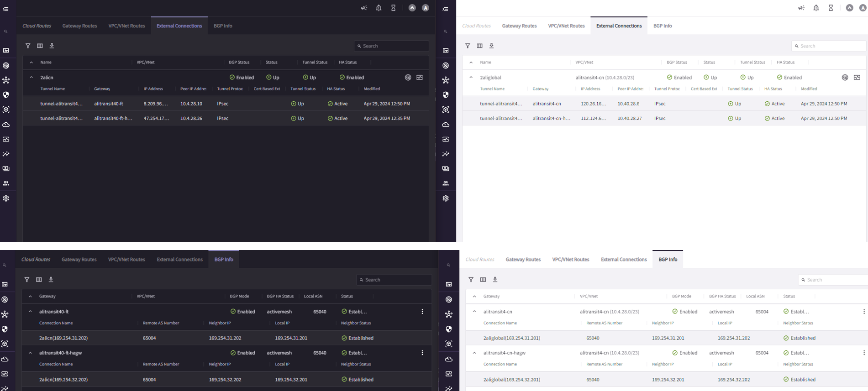Screen dimensions: 868x391
Task: Click diagnostics icon on the 2alicn row
Action: 420,78
